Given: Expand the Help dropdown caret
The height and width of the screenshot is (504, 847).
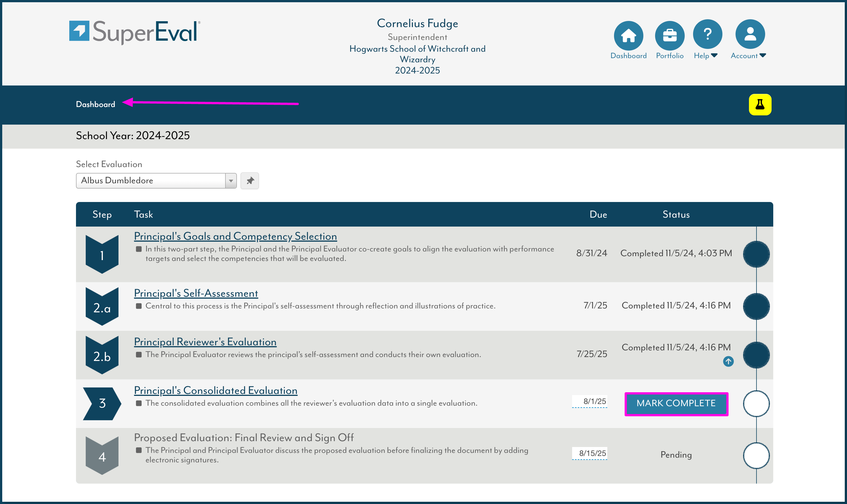Looking at the screenshot, I should coord(714,56).
